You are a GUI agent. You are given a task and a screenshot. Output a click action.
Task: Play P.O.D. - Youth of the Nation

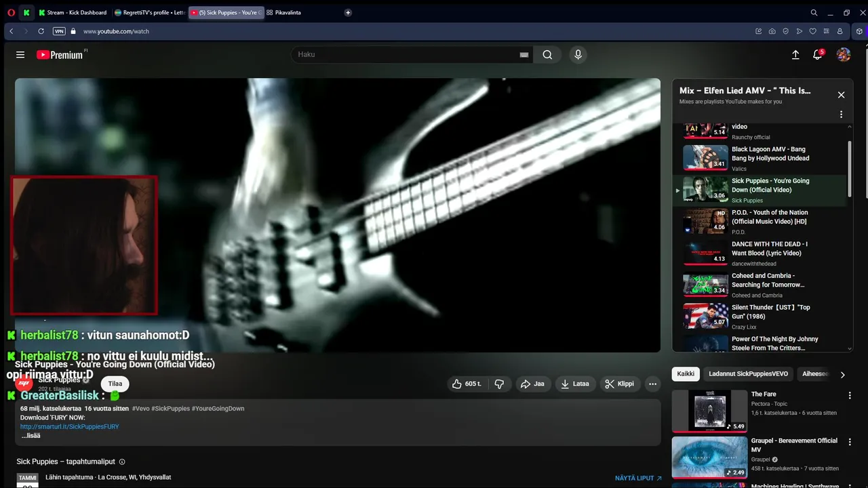759,222
